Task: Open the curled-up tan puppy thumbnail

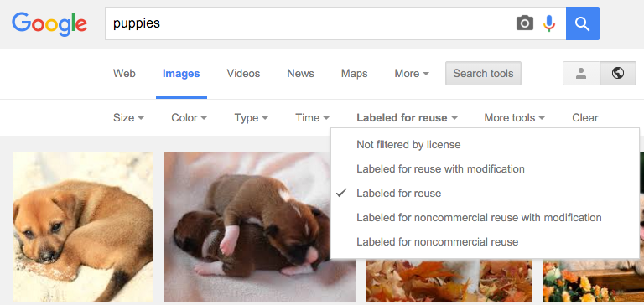Action: coord(83,227)
